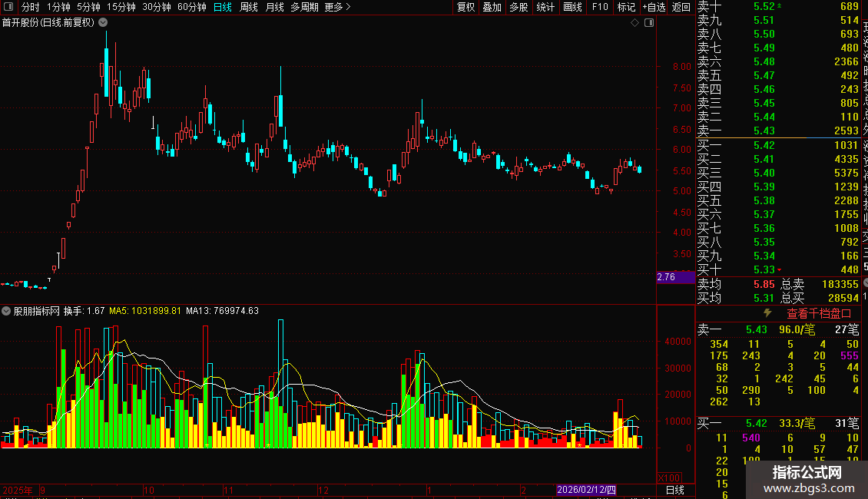This screenshot has width=868, height=499.
Task: Click the 换手: 1.67 turnover label
Action: click(84, 311)
